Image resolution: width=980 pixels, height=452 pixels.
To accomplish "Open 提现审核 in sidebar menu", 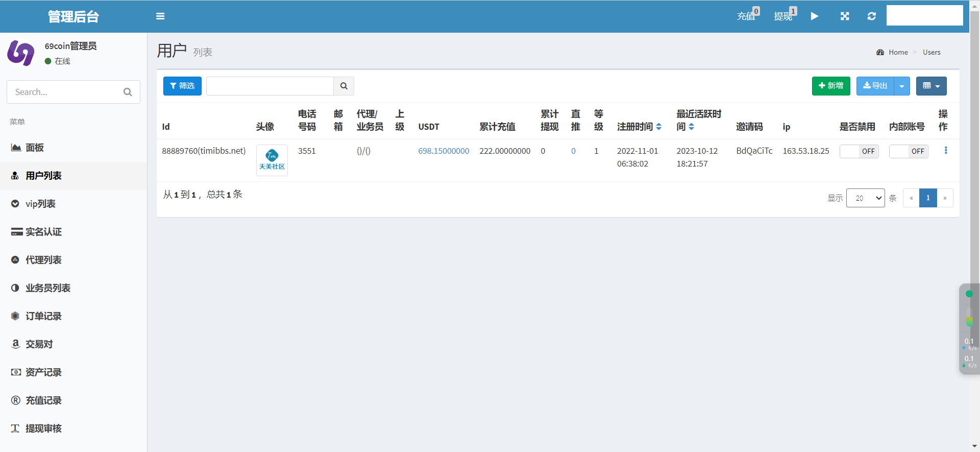I will 43,429.
